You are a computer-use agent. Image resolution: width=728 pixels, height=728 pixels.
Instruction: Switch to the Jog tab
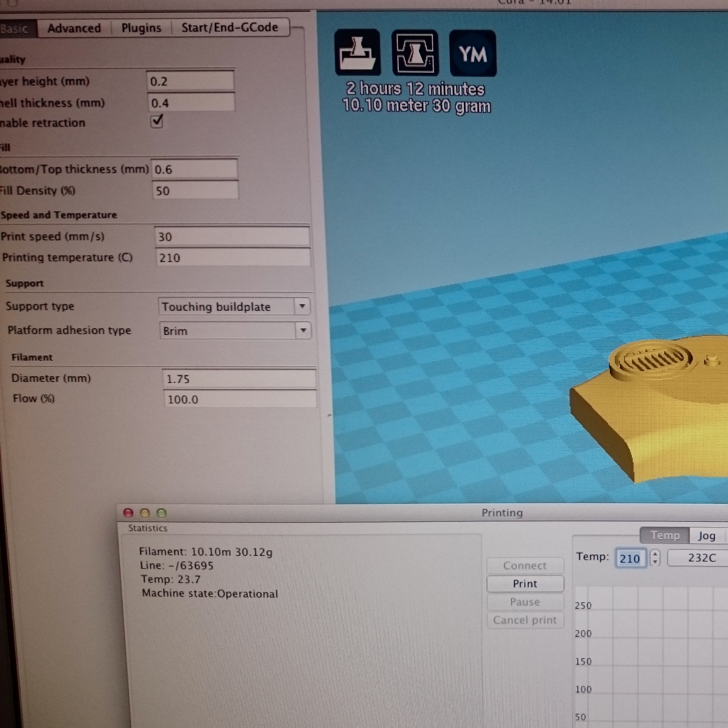(x=706, y=536)
